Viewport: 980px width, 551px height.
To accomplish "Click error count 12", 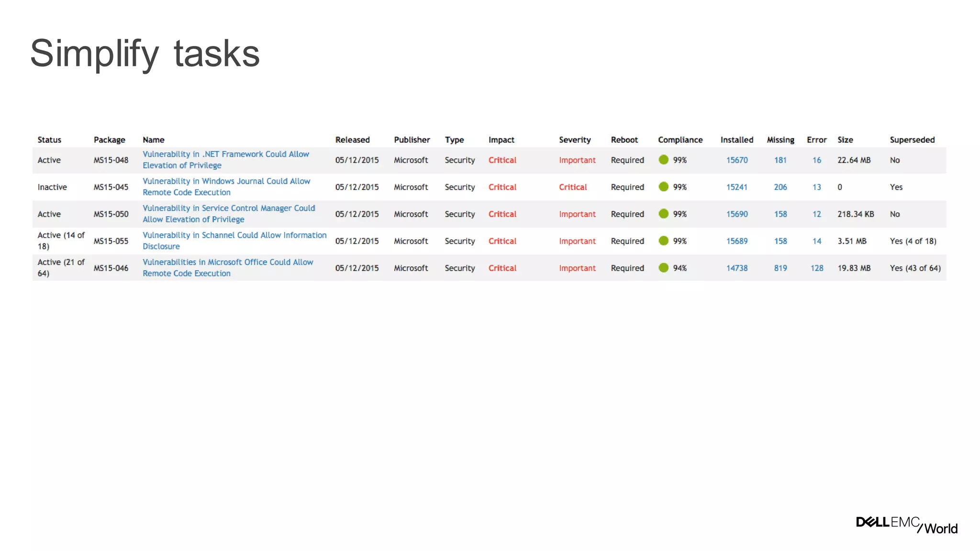I will 817,214.
